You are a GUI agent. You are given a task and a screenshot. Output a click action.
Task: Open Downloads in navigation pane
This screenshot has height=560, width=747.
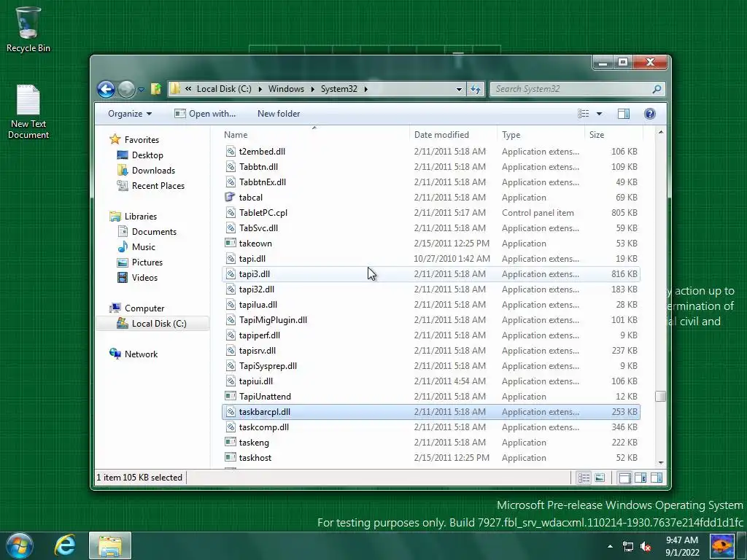coord(153,171)
